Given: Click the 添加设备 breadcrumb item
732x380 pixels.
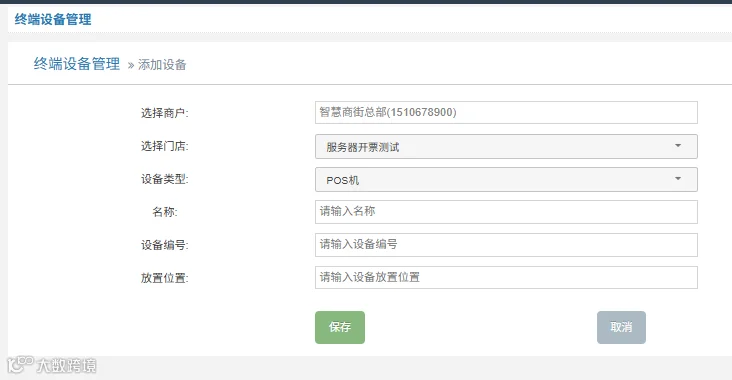Looking at the screenshot, I should 162,65.
